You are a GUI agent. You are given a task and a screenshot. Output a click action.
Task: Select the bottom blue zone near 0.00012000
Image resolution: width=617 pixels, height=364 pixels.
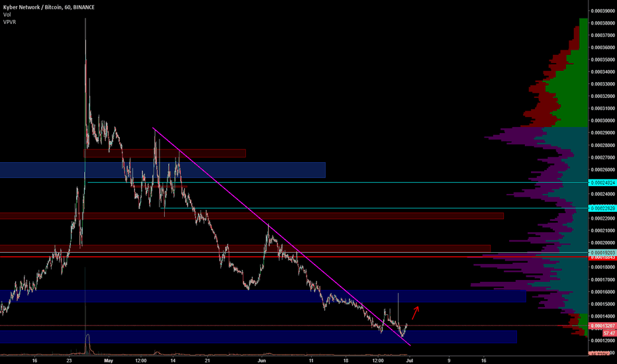tap(258, 337)
